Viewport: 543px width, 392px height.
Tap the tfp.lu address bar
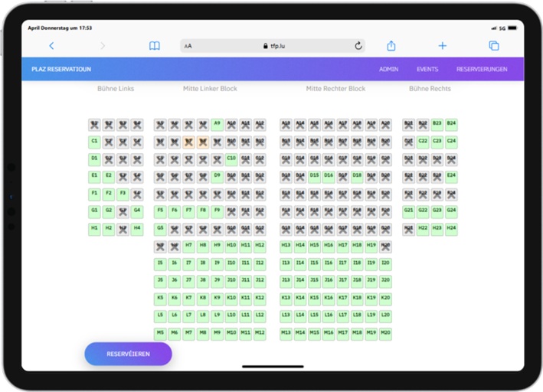point(274,46)
